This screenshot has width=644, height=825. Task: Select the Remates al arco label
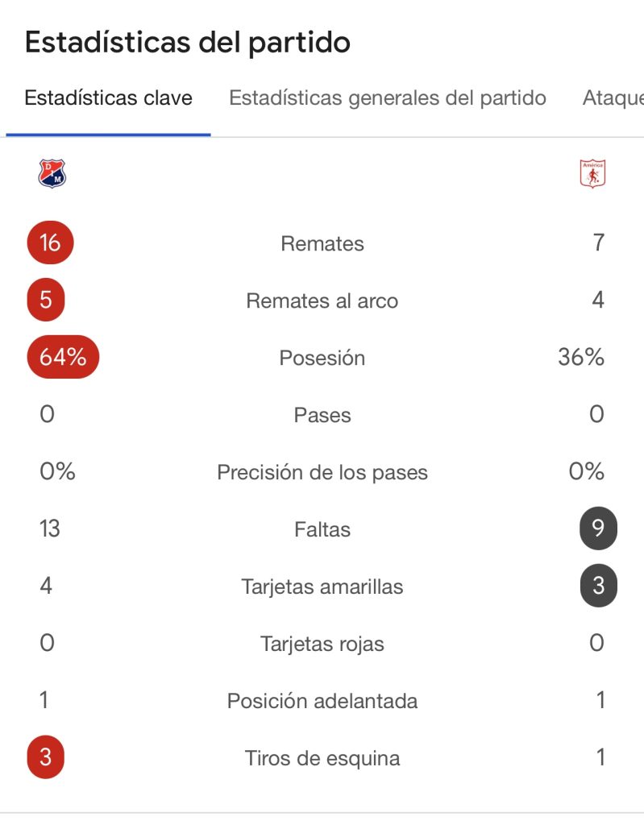(x=322, y=301)
